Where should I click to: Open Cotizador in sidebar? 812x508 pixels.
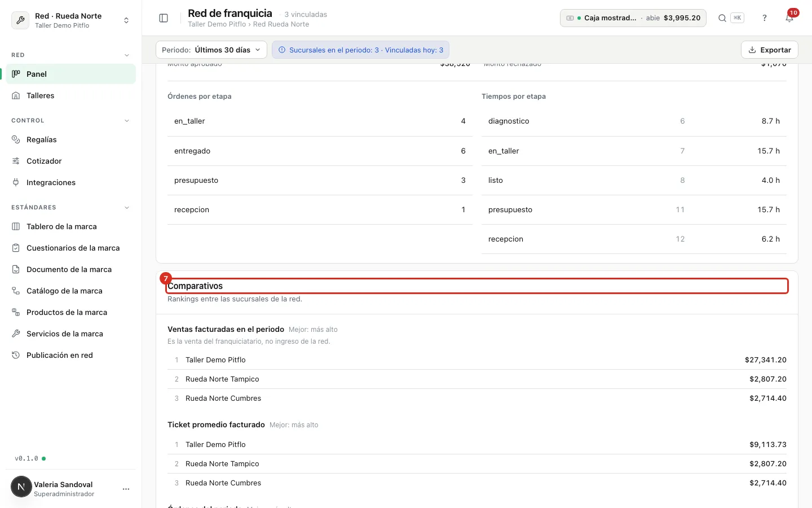tap(71, 161)
